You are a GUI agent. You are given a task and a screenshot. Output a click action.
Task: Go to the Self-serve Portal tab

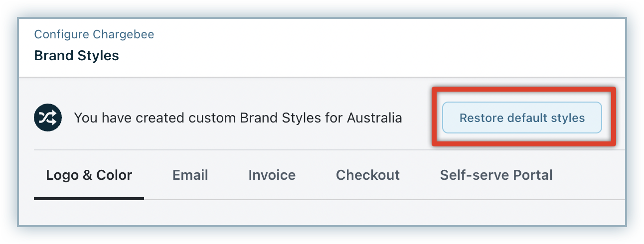tap(496, 175)
